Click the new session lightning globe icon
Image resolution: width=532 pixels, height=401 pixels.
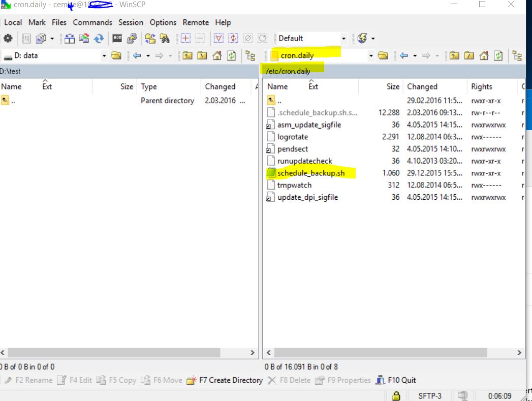click(x=362, y=38)
